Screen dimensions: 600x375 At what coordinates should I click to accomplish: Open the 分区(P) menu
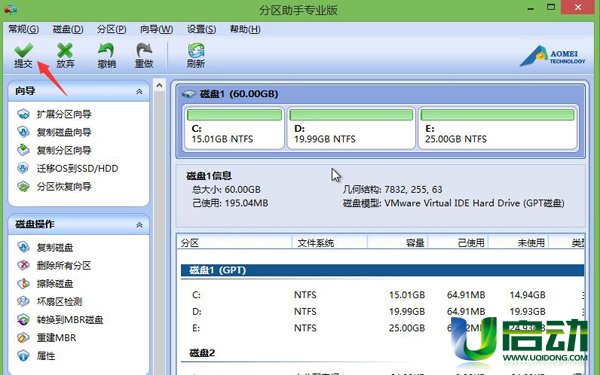tap(111, 29)
